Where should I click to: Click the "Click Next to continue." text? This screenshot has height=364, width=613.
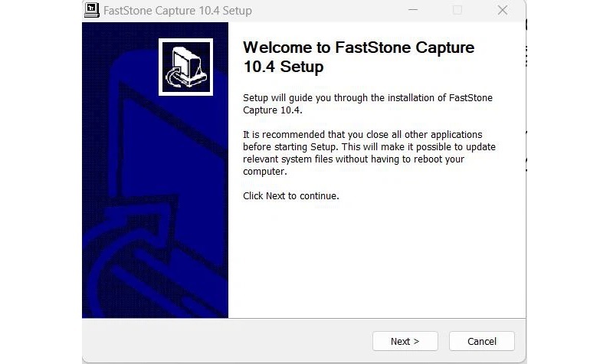(x=290, y=195)
